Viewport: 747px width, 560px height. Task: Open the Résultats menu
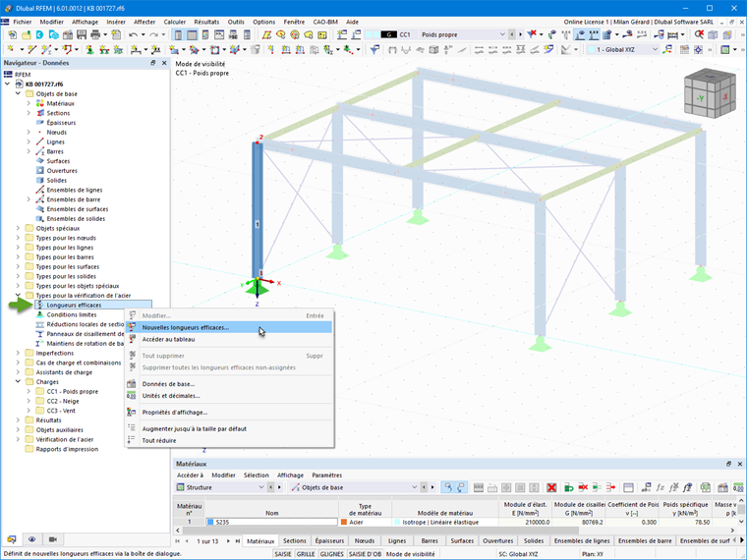(x=206, y=22)
